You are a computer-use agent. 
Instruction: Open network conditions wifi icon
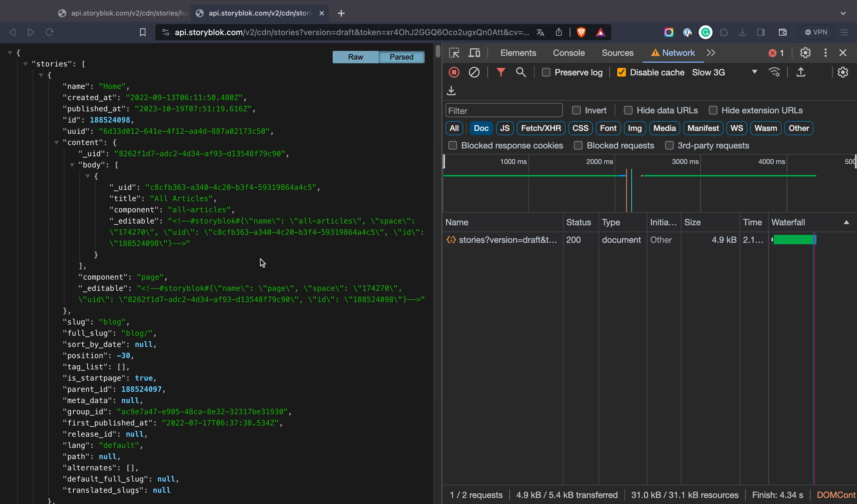774,72
